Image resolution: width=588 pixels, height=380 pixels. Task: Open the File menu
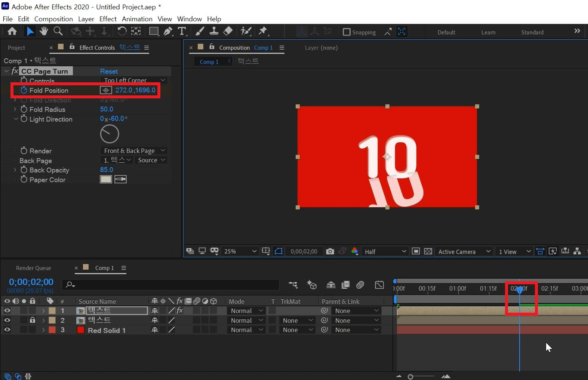pyautogui.click(x=7, y=19)
